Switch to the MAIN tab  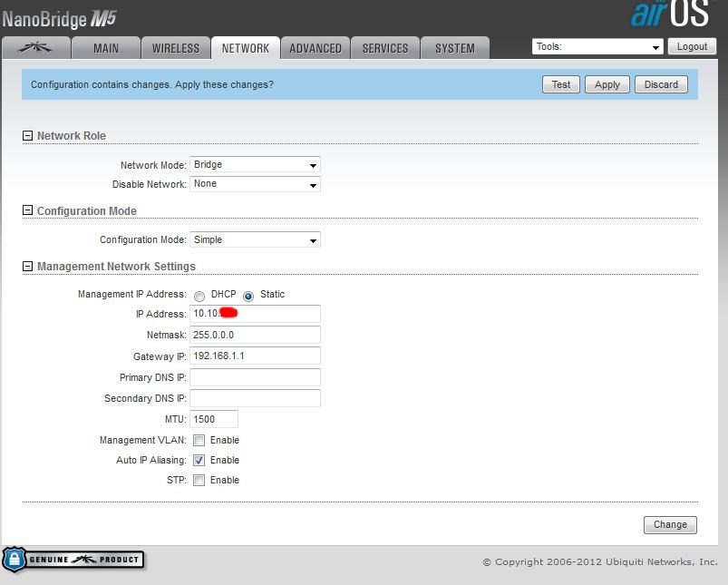[106, 48]
